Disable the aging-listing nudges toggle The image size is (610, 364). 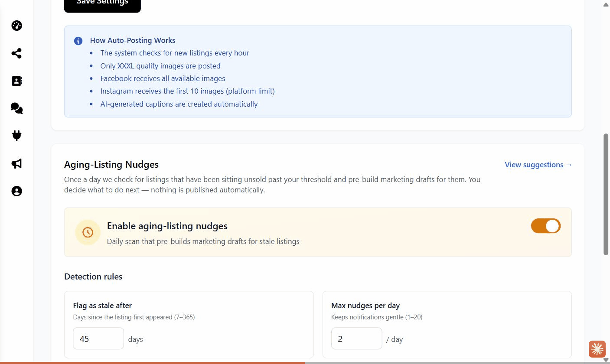pos(546,226)
